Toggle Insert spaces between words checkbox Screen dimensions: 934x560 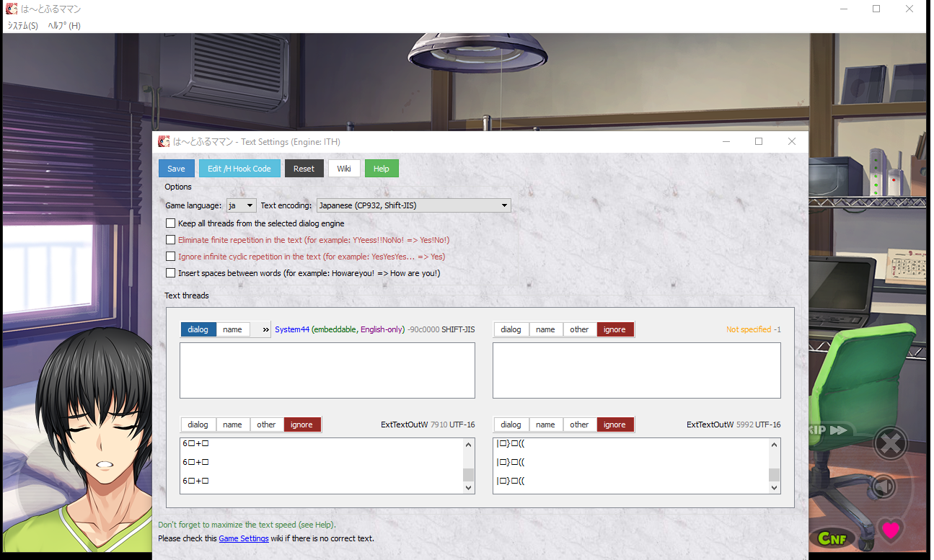[x=171, y=273]
